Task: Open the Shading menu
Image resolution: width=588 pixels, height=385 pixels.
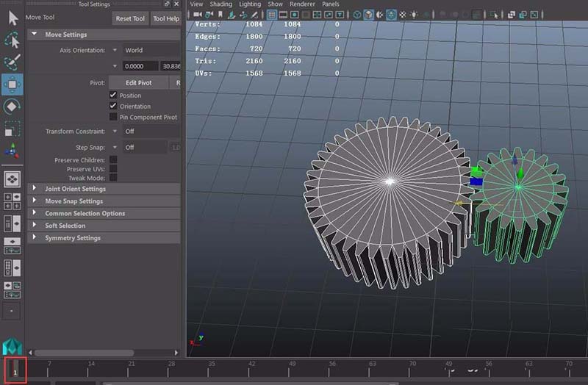Action: pyautogui.click(x=220, y=4)
